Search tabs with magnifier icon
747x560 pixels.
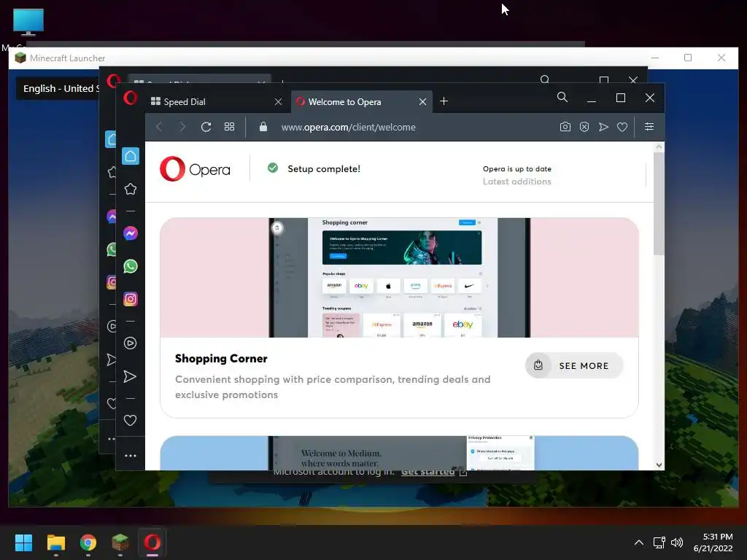pos(562,98)
